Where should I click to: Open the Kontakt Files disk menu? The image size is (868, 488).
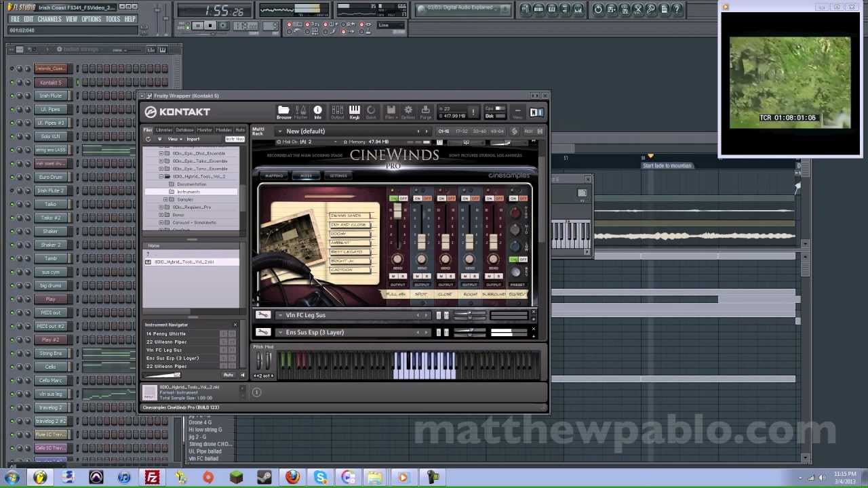(x=391, y=112)
